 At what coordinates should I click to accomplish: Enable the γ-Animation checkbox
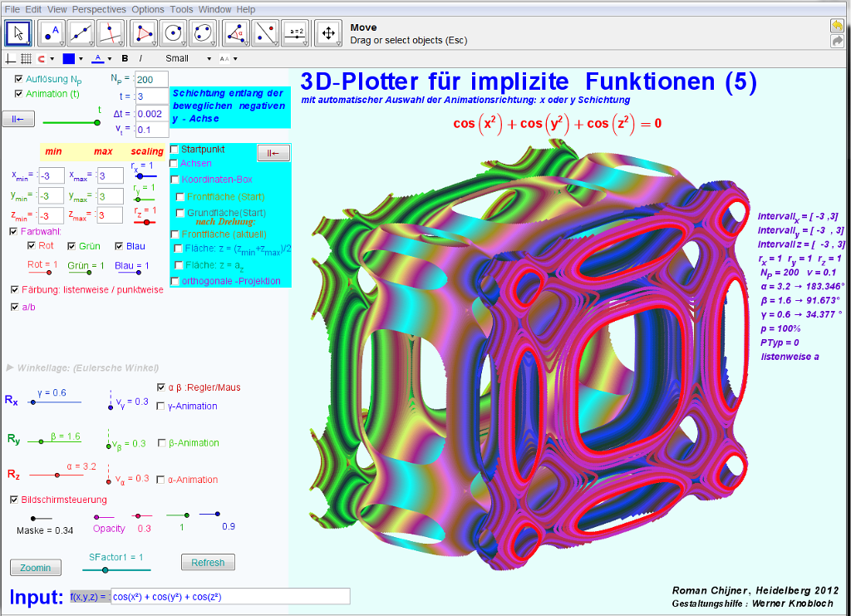160,406
